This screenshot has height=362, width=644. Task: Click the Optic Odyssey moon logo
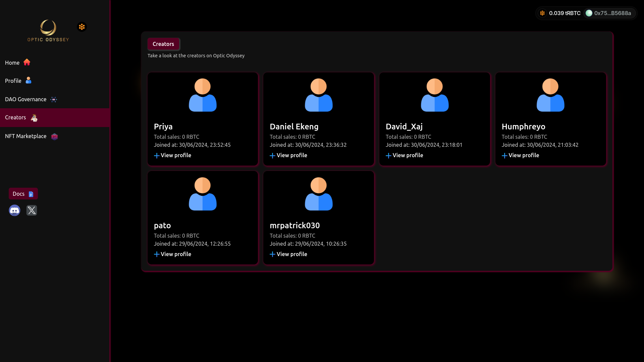(x=48, y=28)
